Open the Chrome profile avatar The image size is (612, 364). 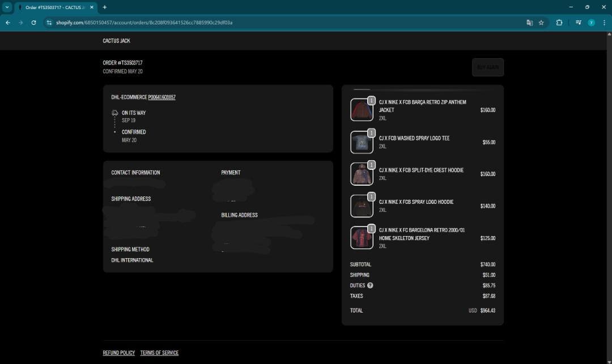(591, 23)
